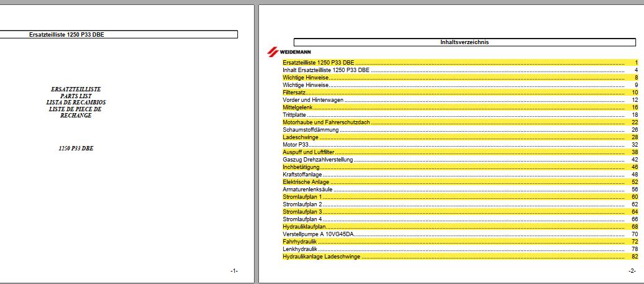Image resolution: width=644 pixels, height=284 pixels.
Task: Select the 'Kraftstoffanlage' contents line
Action: (x=460, y=175)
